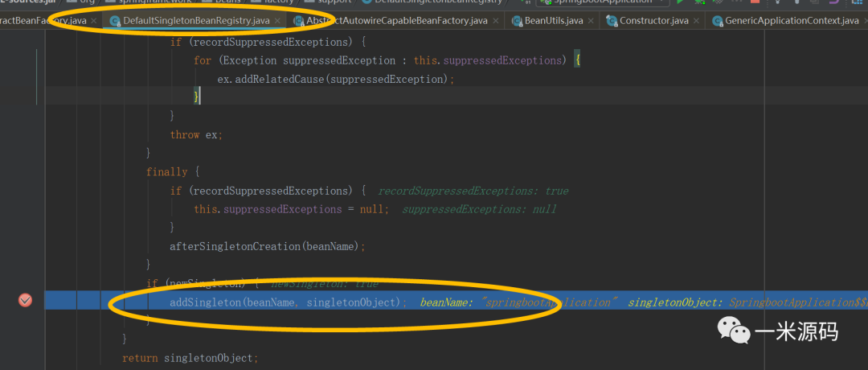This screenshot has height=370, width=868.
Task: Click the afterSingletonCreation method call
Action: pyautogui.click(x=233, y=246)
